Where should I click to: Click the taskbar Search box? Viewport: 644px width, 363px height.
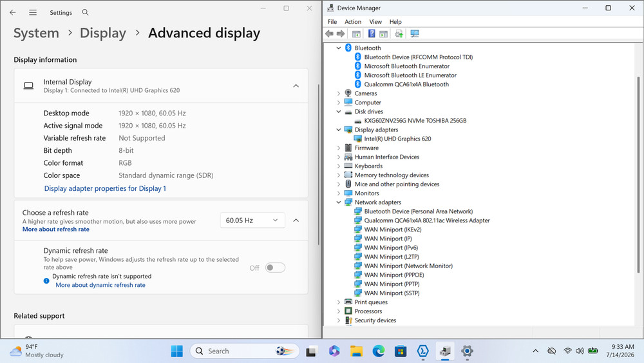244,351
